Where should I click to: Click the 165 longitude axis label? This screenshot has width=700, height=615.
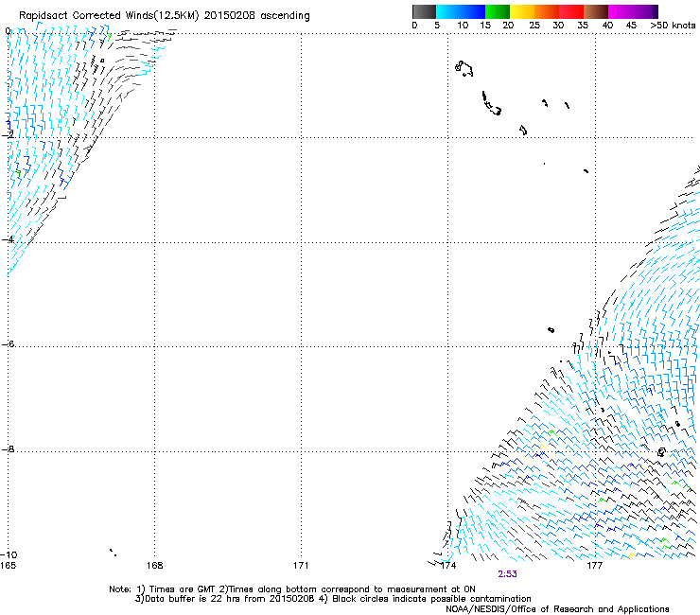[x=8, y=566]
